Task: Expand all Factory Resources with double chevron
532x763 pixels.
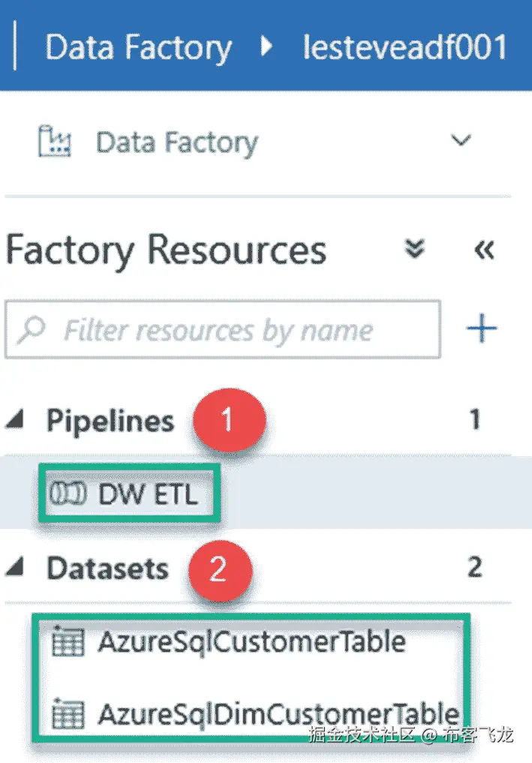Action: pyautogui.click(x=414, y=248)
